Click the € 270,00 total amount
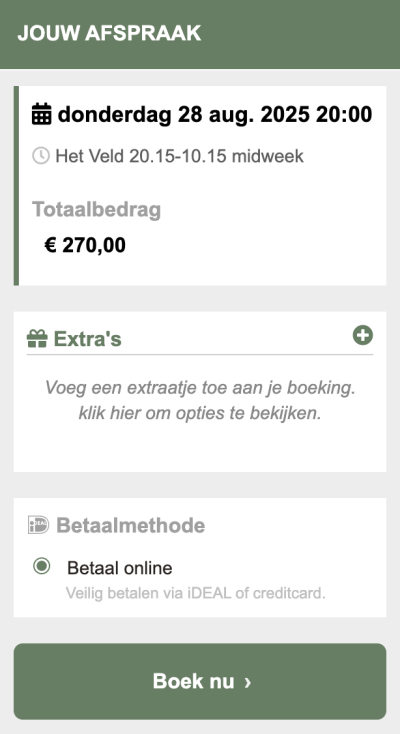400x734 pixels. click(x=85, y=245)
